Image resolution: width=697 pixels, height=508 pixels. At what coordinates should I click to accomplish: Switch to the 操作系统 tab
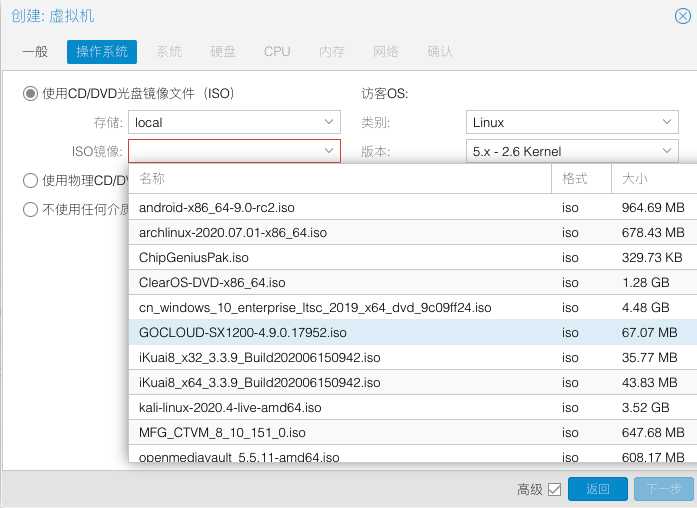coord(102,51)
